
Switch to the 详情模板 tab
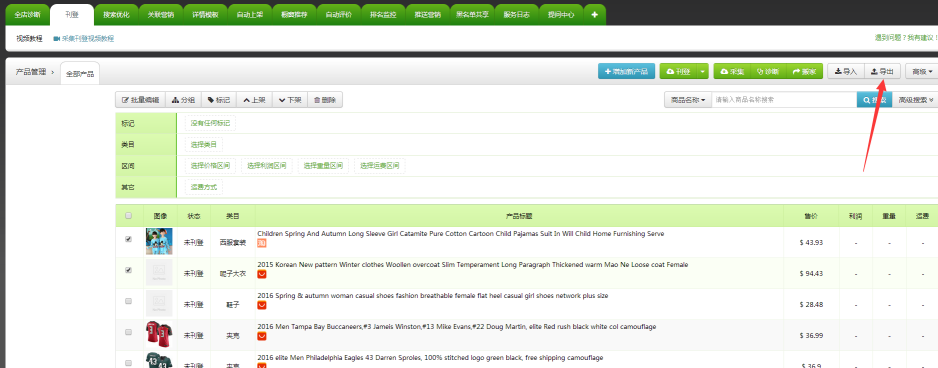(205, 14)
